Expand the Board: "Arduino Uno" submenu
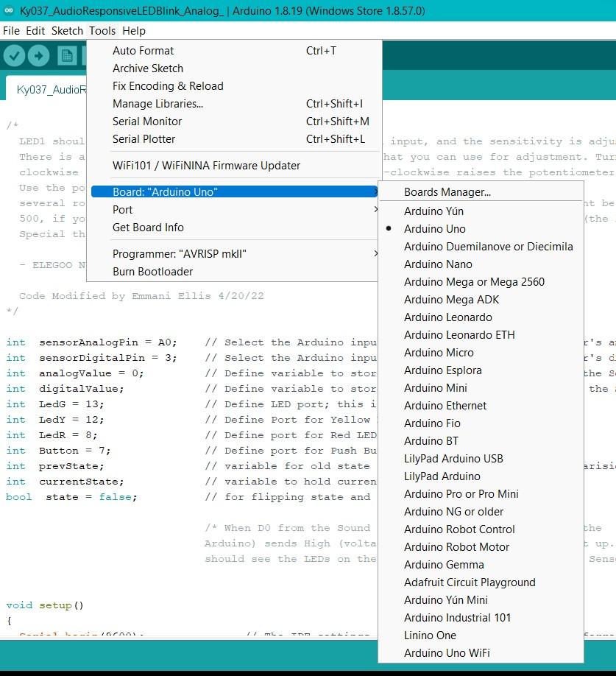 (234, 192)
